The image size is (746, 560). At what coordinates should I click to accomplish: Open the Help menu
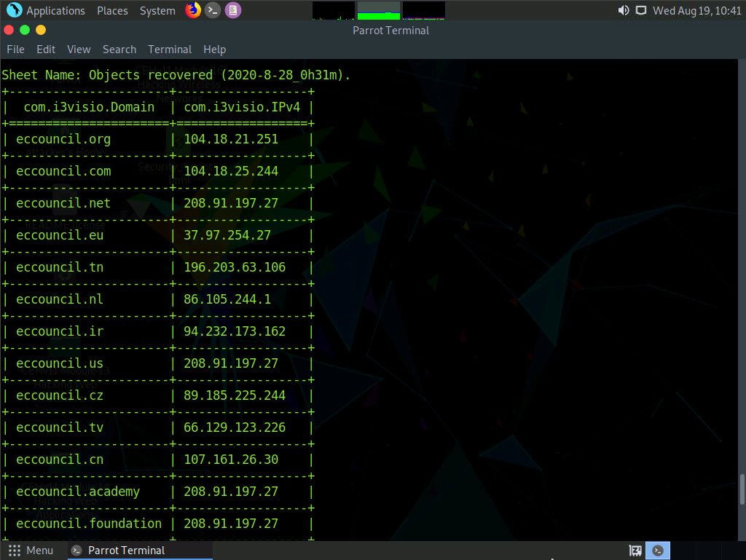[215, 50]
